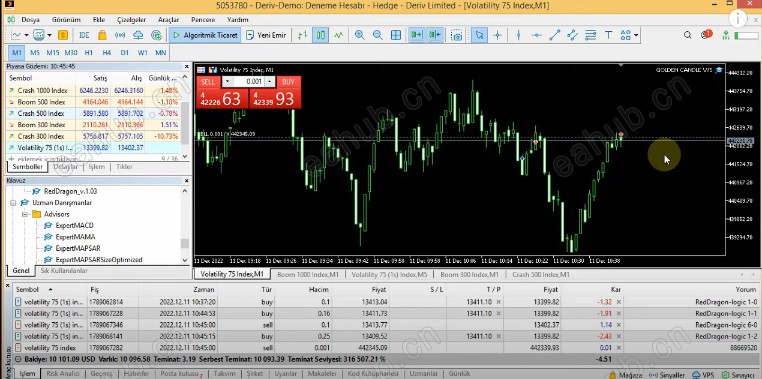The image size is (762, 379).
Task: Take a chart screenshot with camera icon
Action: (456, 35)
